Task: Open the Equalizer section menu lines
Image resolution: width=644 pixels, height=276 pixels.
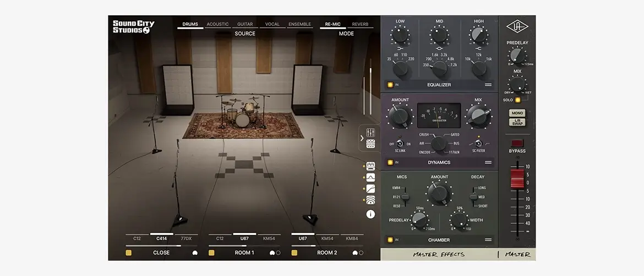Action: click(x=488, y=85)
